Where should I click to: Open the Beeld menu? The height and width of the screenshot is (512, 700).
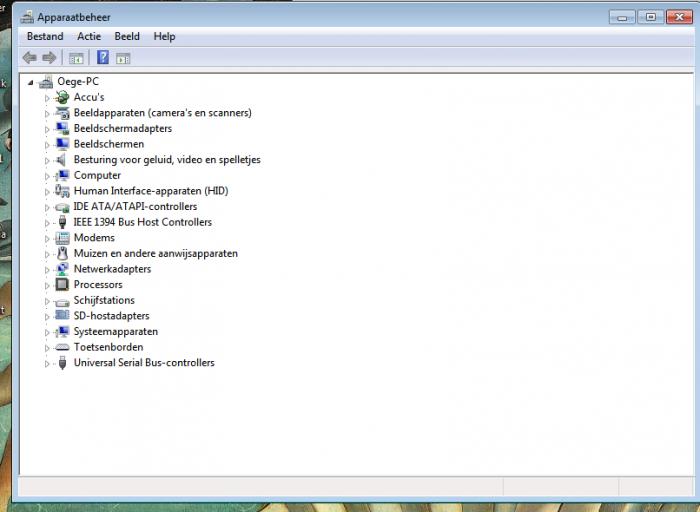point(127,37)
